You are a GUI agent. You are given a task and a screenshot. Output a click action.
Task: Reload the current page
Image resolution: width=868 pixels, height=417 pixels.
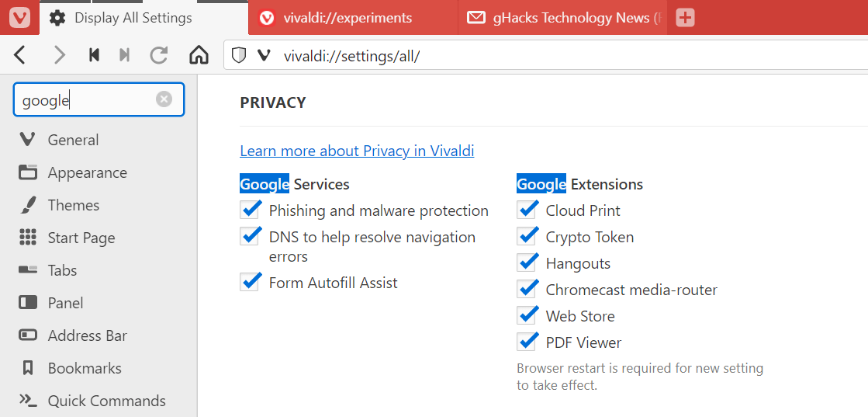159,55
